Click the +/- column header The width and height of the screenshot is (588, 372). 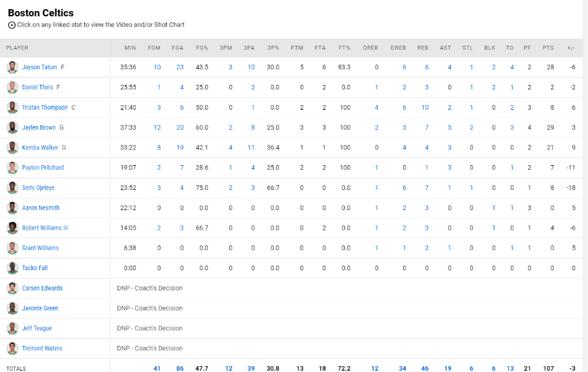click(571, 48)
